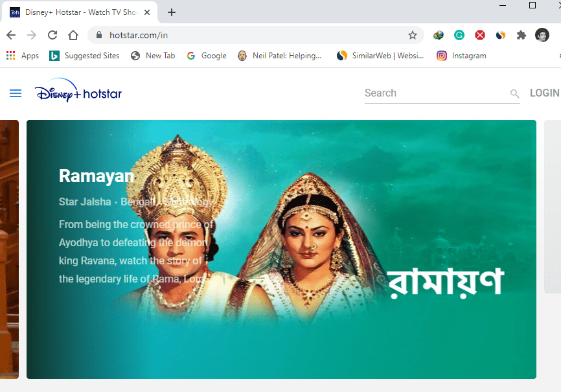Open the SimilarWeb extension icon
This screenshot has width=561, height=392.
pyautogui.click(x=501, y=35)
